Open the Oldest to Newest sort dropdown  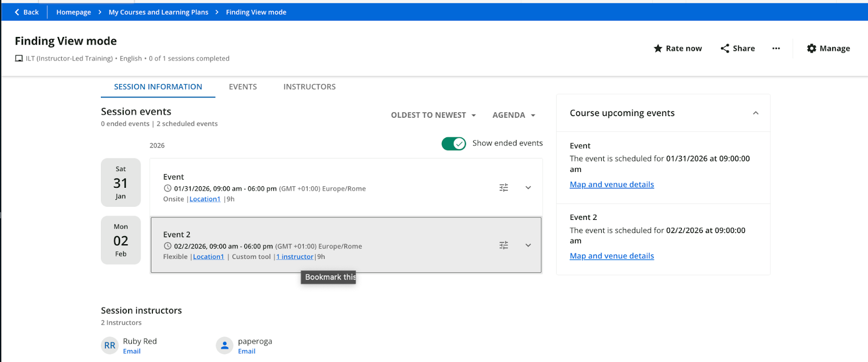(433, 115)
